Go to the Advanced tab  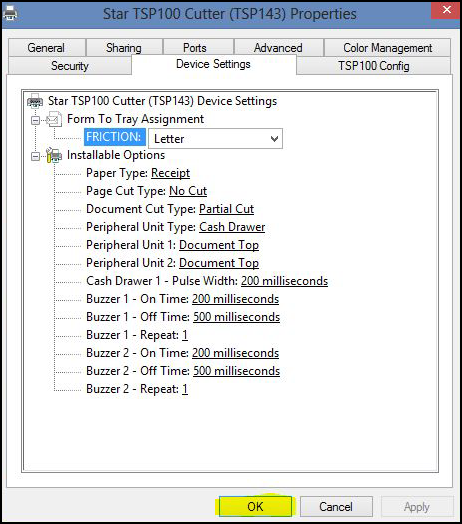point(278,48)
